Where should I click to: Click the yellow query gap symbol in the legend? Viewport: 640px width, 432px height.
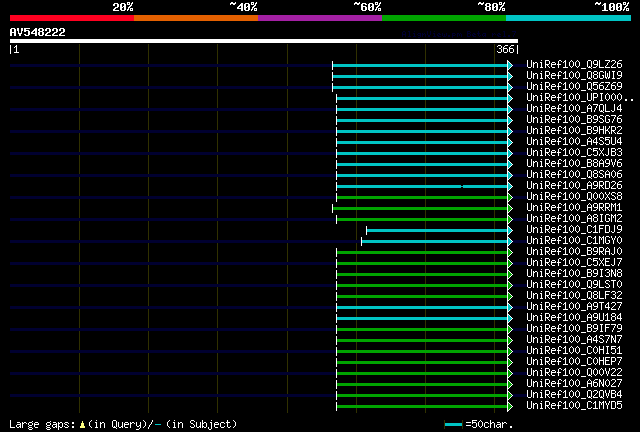pos(82,425)
